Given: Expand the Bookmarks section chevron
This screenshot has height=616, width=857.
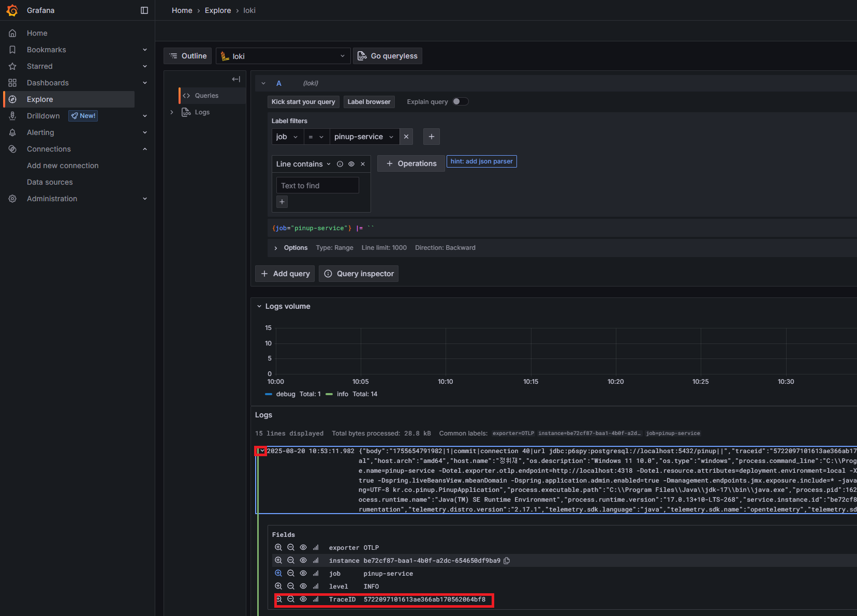Looking at the screenshot, I should pos(145,50).
